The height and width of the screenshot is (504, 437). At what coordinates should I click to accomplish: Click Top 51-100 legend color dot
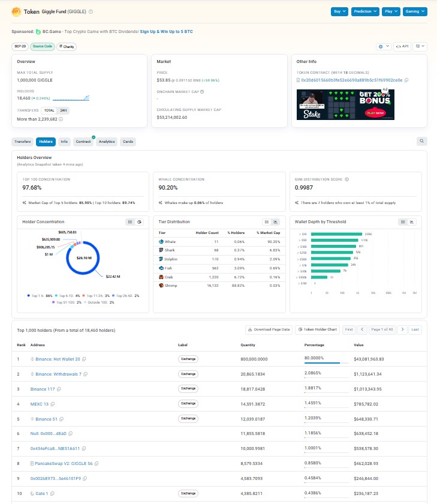point(53,302)
